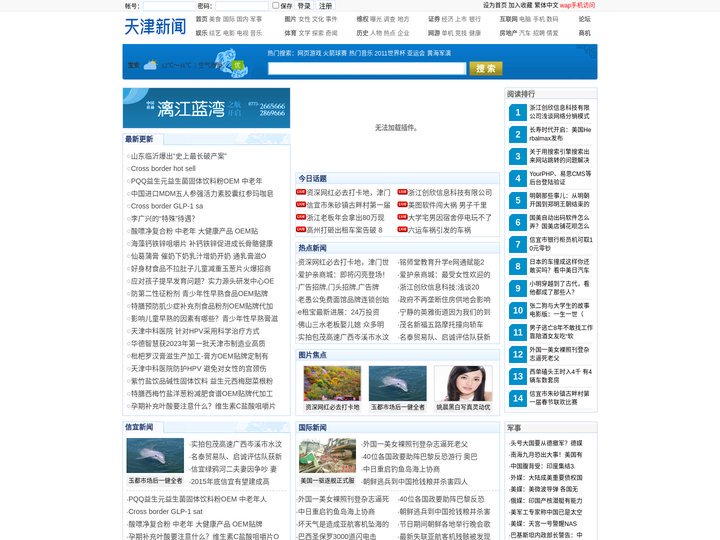Click the LIVE badge beside 资深网红必去打卡地 in 今日话题

click(x=301, y=192)
